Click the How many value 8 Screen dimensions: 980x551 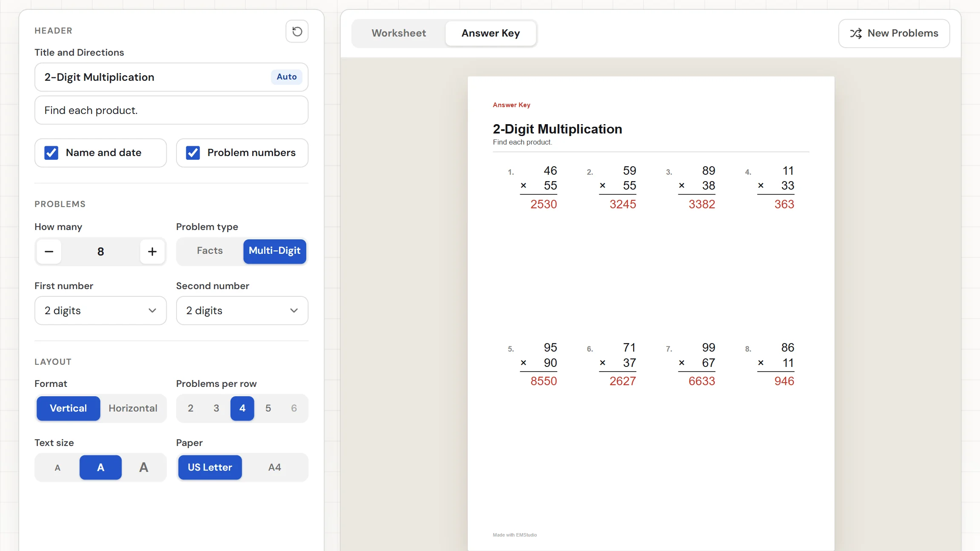click(x=101, y=252)
